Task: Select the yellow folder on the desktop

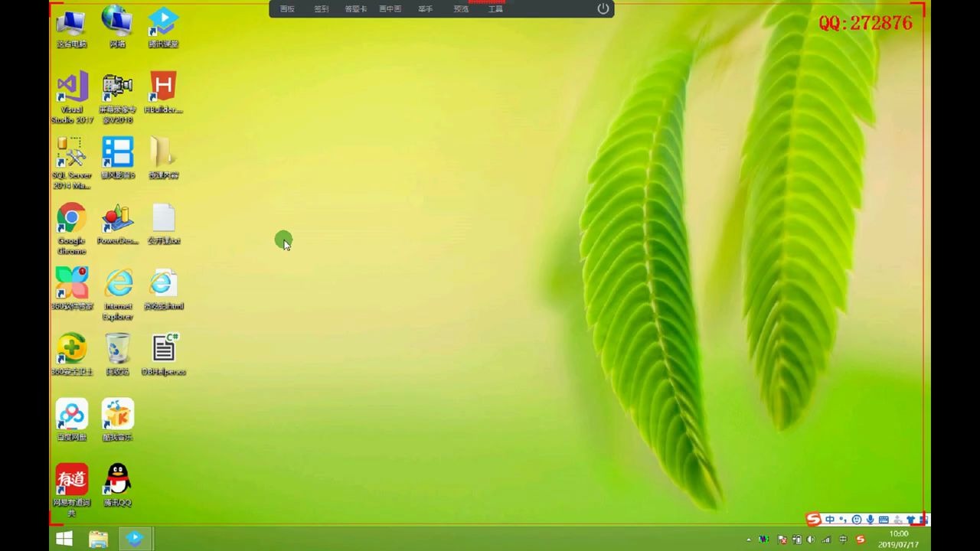Action: (163, 158)
